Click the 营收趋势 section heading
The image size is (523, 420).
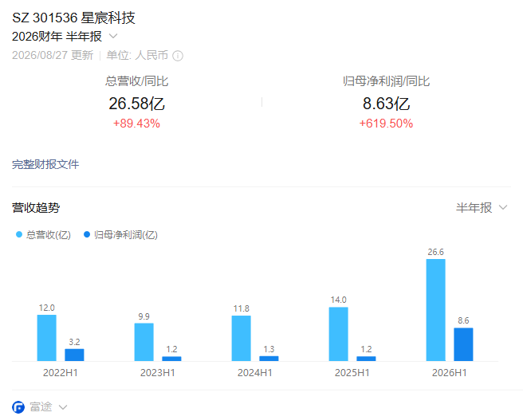point(36,208)
